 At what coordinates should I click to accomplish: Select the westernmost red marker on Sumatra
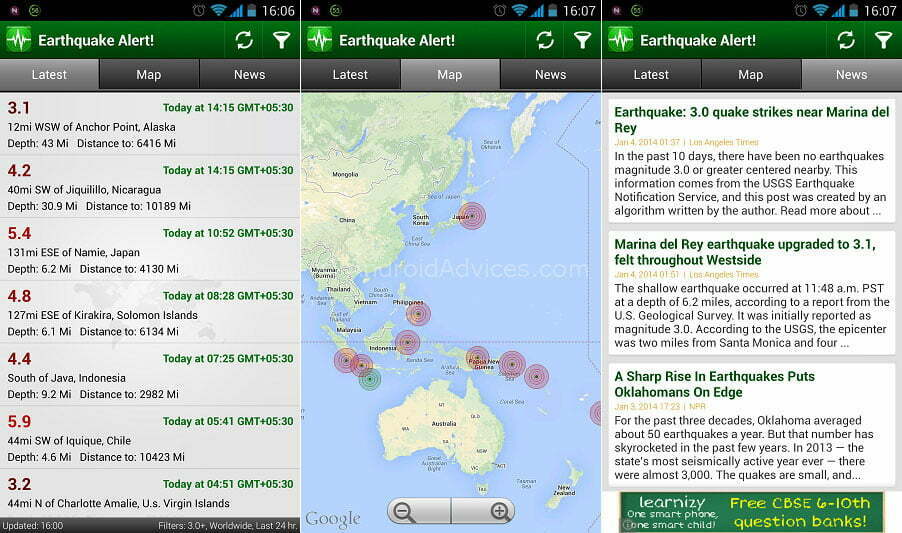point(346,361)
